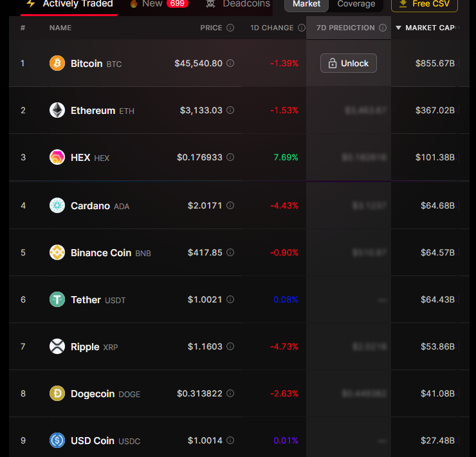Switch to the Coverage view toggle
The width and height of the screenshot is (476, 457).
(x=356, y=4)
